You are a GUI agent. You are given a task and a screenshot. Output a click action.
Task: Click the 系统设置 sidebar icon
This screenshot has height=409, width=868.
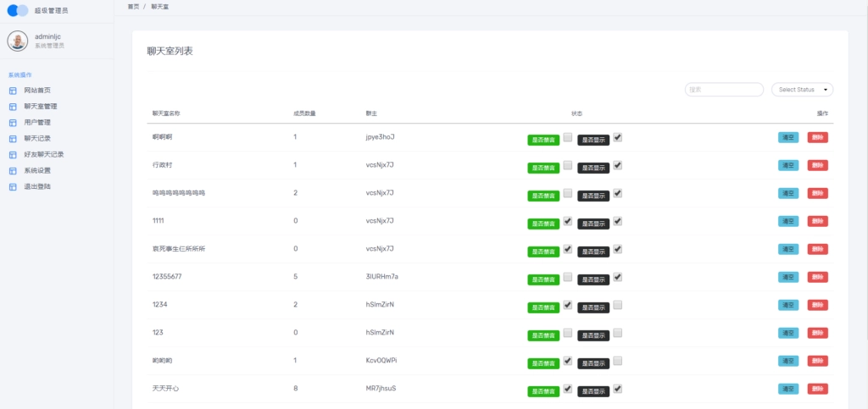point(13,170)
